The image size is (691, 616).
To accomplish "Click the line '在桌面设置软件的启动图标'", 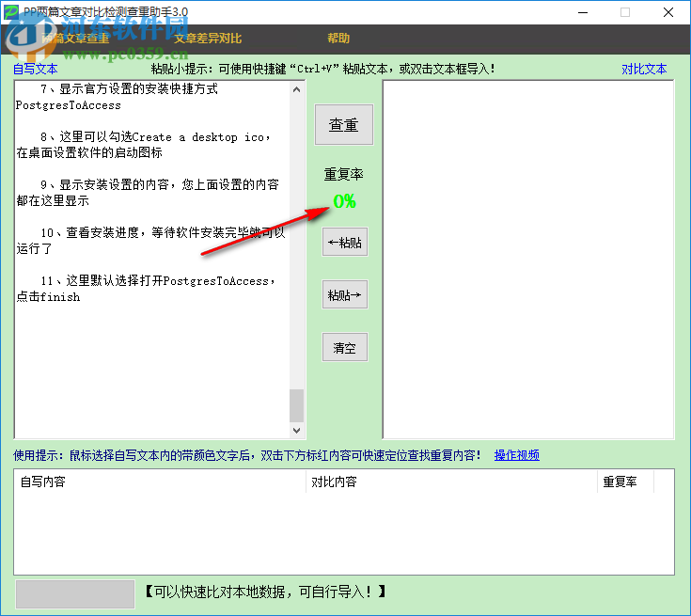I will (89, 152).
